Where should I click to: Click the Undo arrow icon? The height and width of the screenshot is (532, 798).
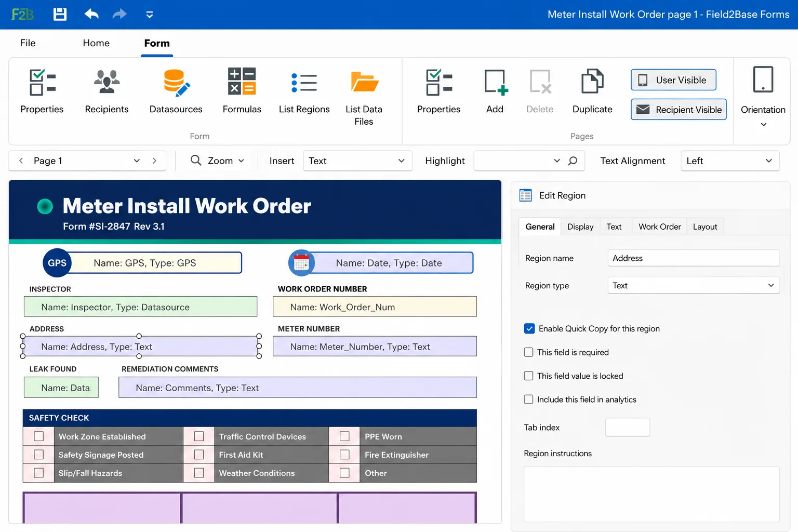pyautogui.click(x=91, y=14)
